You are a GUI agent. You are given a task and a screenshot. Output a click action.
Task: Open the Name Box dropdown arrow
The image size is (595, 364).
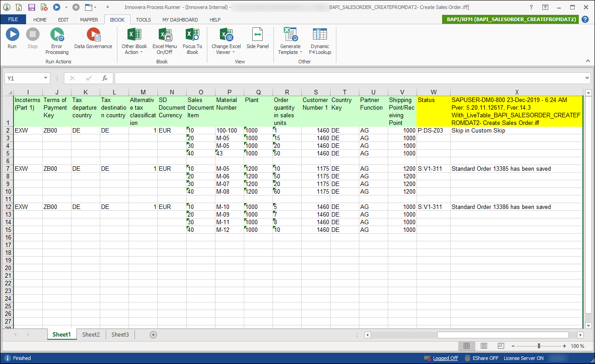[x=46, y=78]
